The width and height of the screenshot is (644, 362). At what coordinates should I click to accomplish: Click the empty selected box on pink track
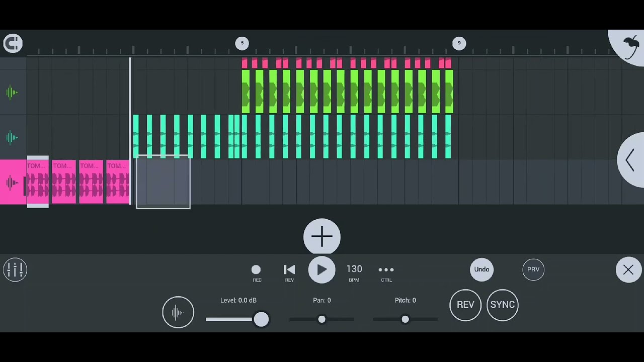coord(164,182)
